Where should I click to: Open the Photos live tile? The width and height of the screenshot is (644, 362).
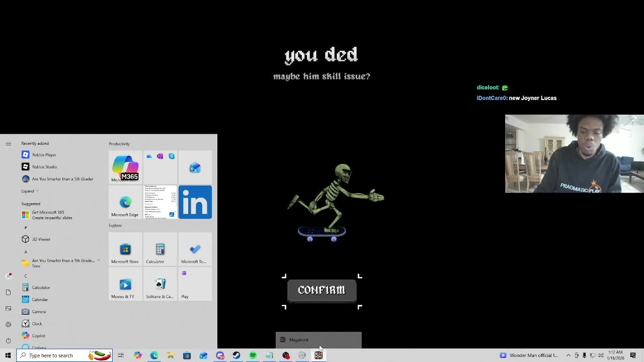(160, 202)
